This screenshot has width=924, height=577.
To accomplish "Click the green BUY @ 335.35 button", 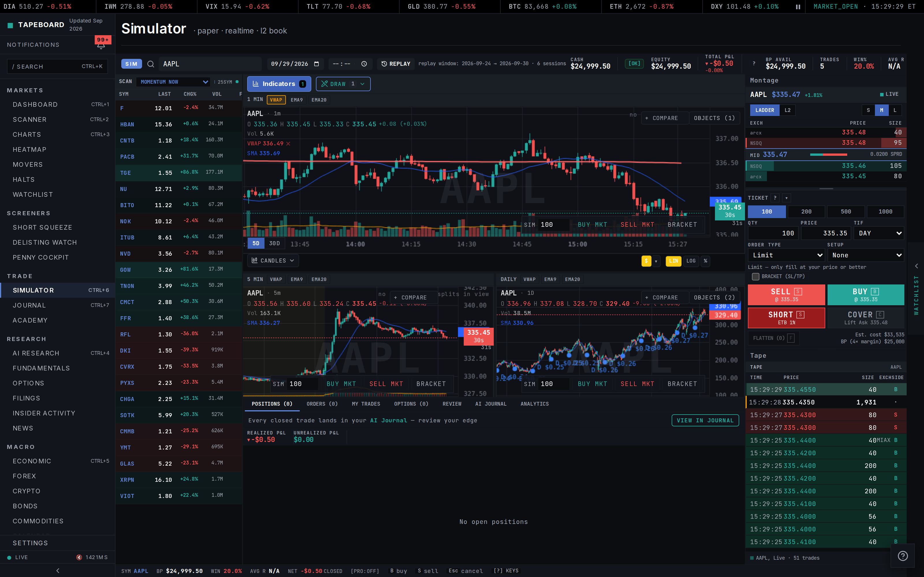I will (x=866, y=295).
